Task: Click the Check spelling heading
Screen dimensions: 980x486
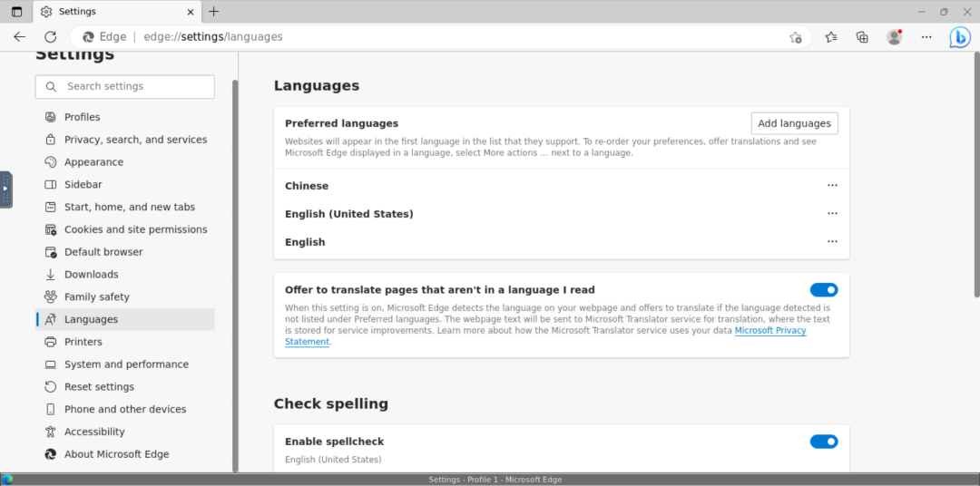Action: click(330, 403)
